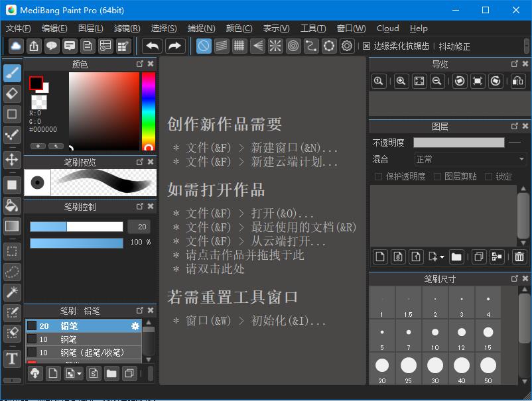The width and height of the screenshot is (532, 401).
Task: Click the layer opacity bar
Action: [459, 143]
